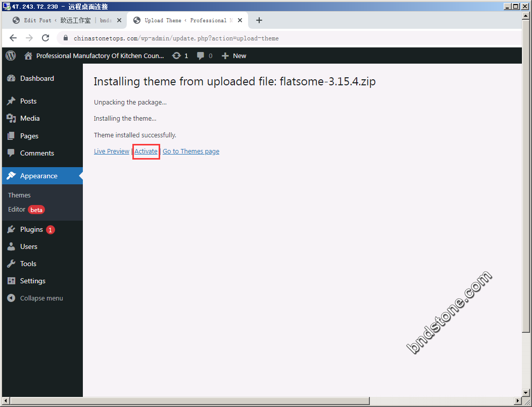This screenshot has width=532, height=407.
Task: Open Themes submenu under Appearance
Action: (x=19, y=195)
